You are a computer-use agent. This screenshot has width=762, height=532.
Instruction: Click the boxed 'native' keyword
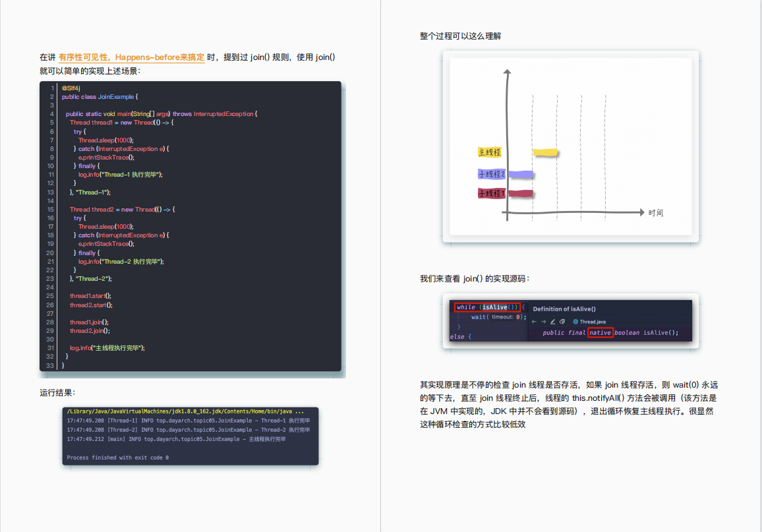point(600,333)
